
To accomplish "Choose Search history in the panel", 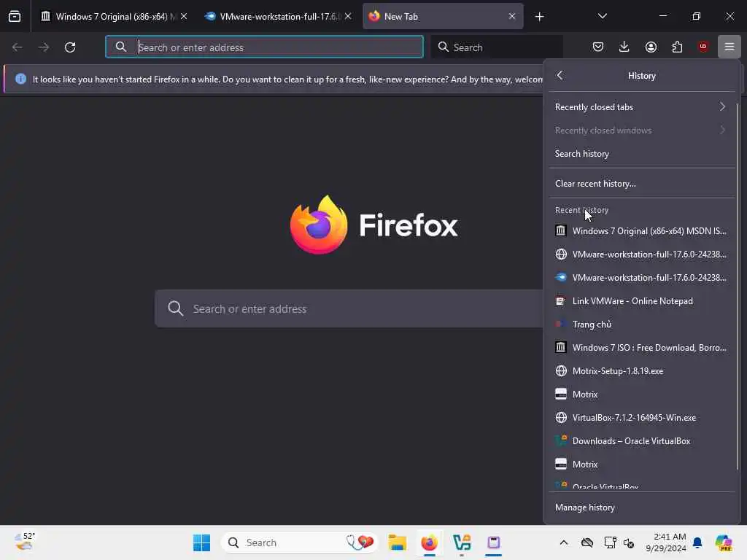I will coord(641,153).
